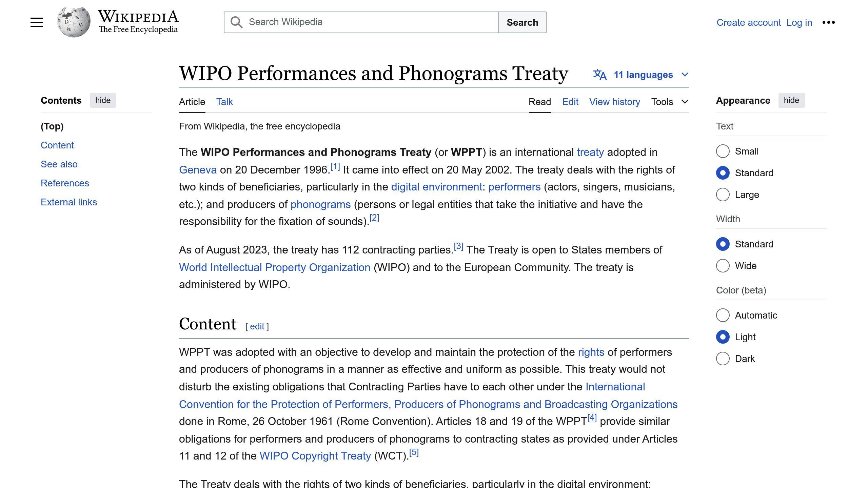Click Create account link

[x=749, y=22]
